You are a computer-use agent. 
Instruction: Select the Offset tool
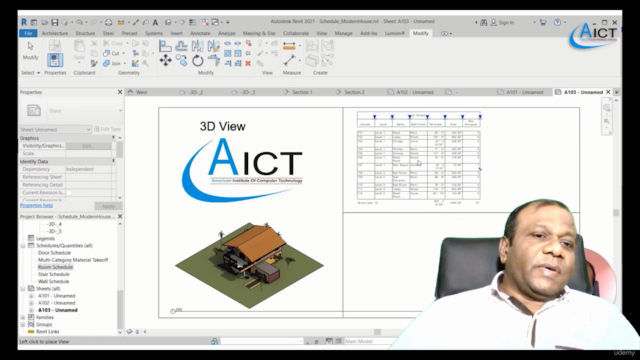point(181,46)
